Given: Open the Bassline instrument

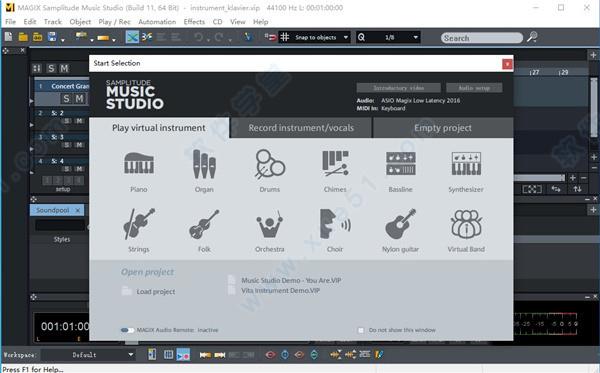Looking at the screenshot, I should 401,164.
